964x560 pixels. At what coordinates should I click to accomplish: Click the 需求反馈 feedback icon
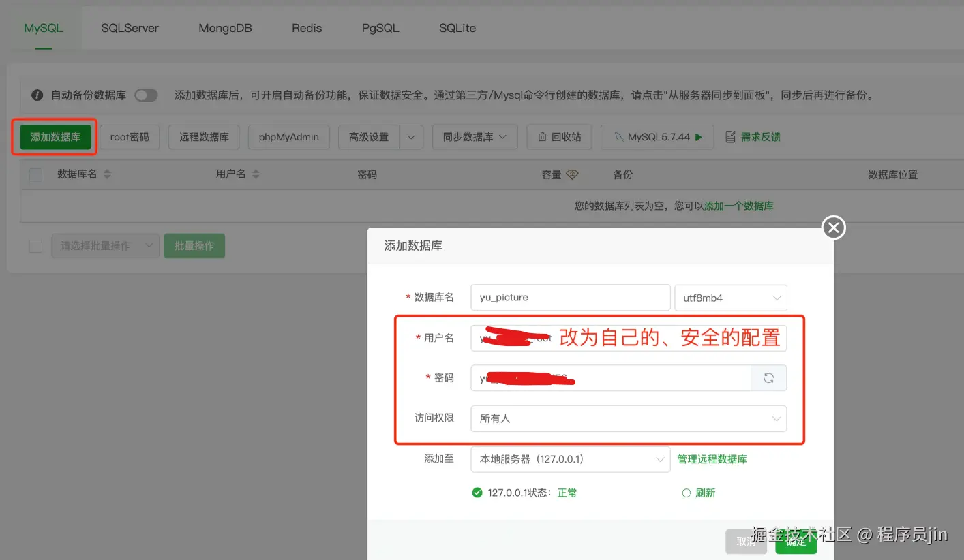[730, 137]
